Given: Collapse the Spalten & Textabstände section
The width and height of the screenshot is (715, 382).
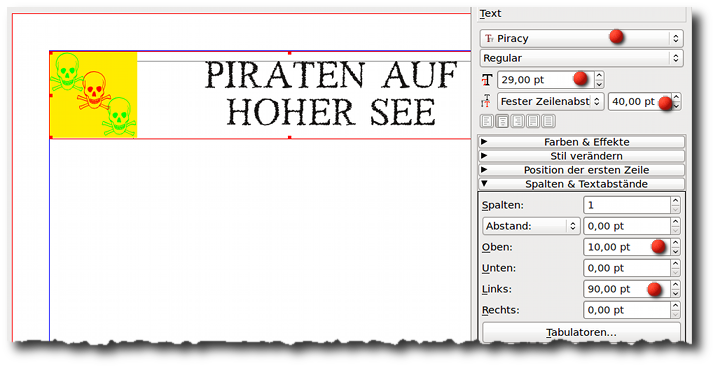Looking at the screenshot, I should pyautogui.click(x=581, y=184).
